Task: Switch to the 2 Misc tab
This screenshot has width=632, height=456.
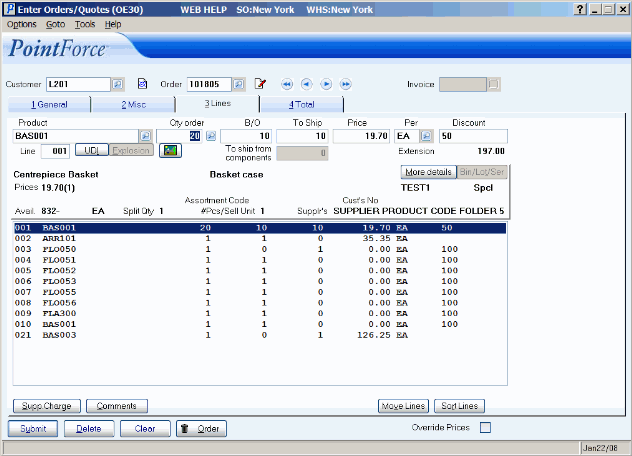Action: [133, 104]
